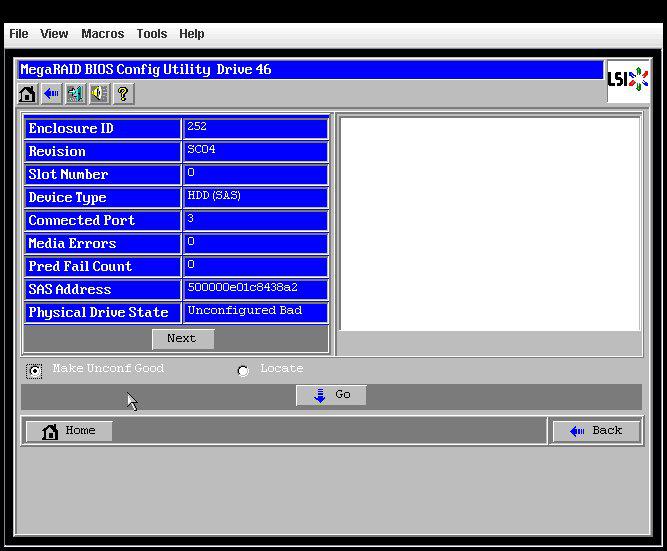Click the LSI logo icon
The height and width of the screenshot is (551, 667).
click(x=627, y=81)
